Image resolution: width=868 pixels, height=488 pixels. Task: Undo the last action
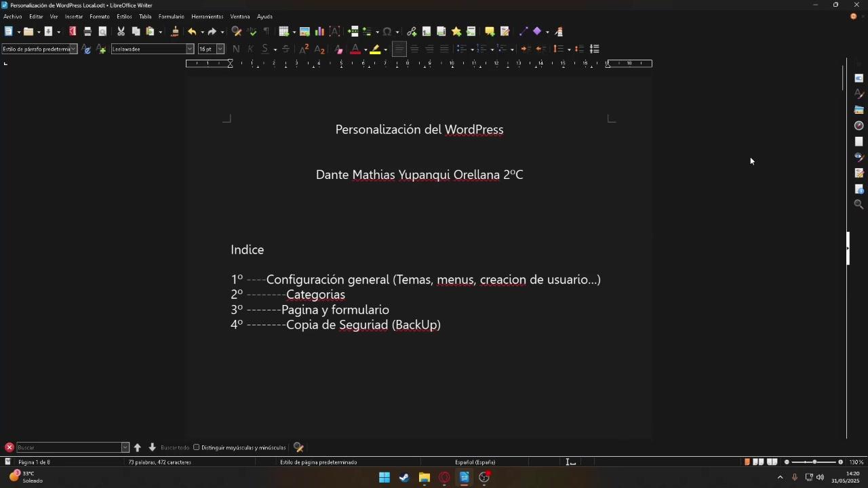tap(192, 31)
